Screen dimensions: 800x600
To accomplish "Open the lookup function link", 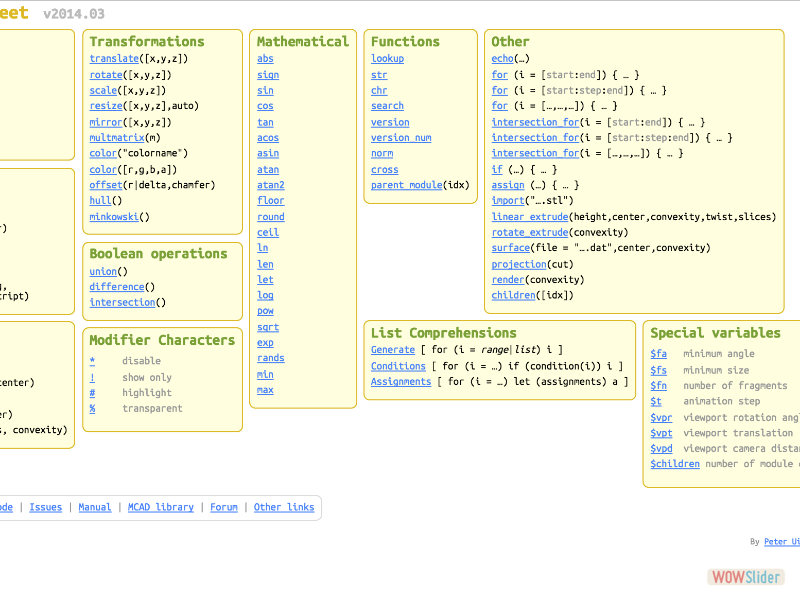I will click(387, 59).
